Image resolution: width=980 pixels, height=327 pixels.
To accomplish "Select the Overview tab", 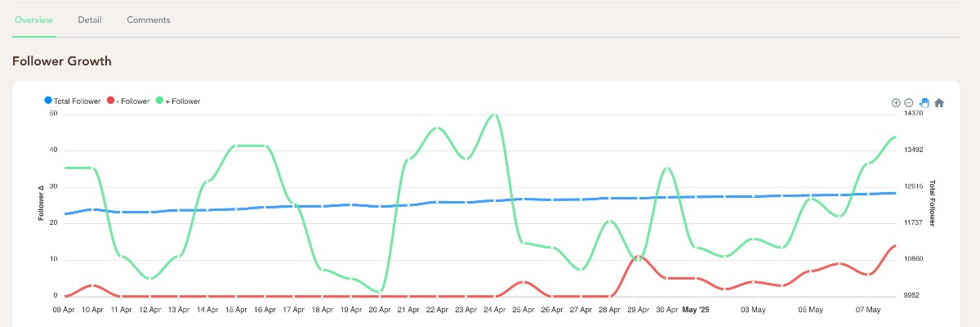I will 34,20.
